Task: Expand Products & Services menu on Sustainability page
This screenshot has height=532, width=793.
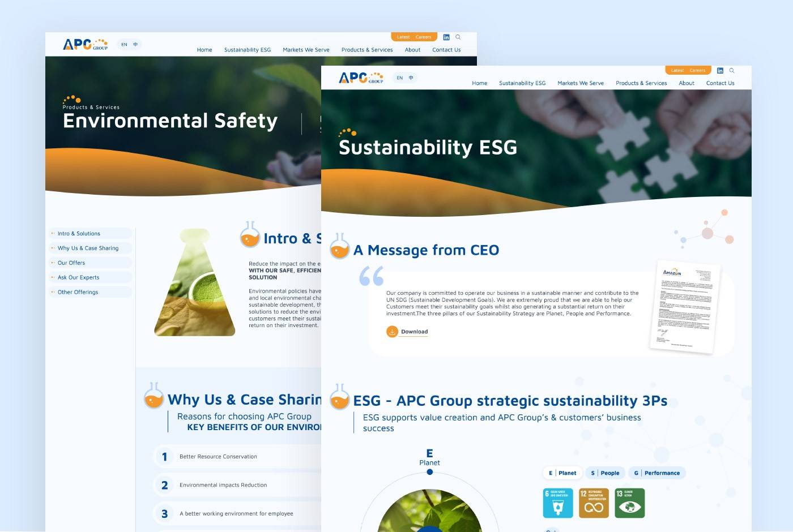Action: pos(641,83)
